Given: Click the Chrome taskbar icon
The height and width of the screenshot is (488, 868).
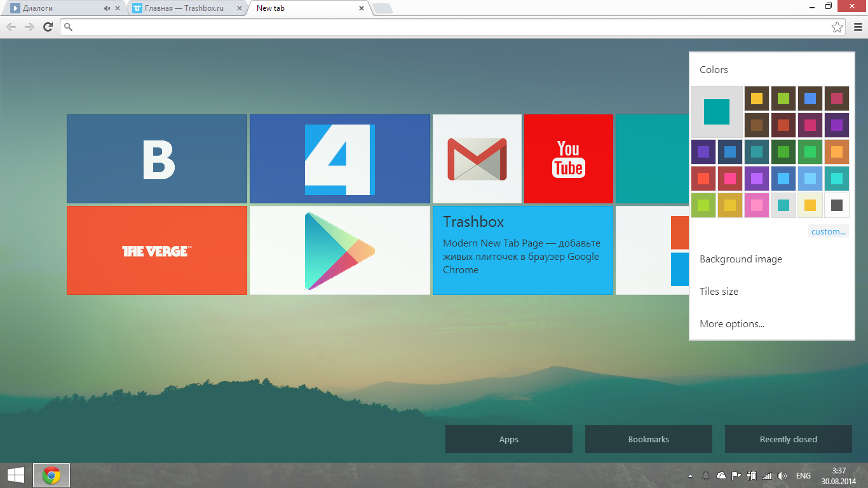Looking at the screenshot, I should click(51, 475).
